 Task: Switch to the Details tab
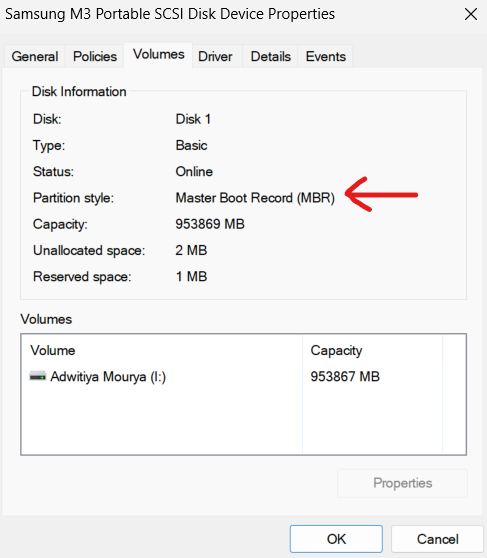point(271,56)
